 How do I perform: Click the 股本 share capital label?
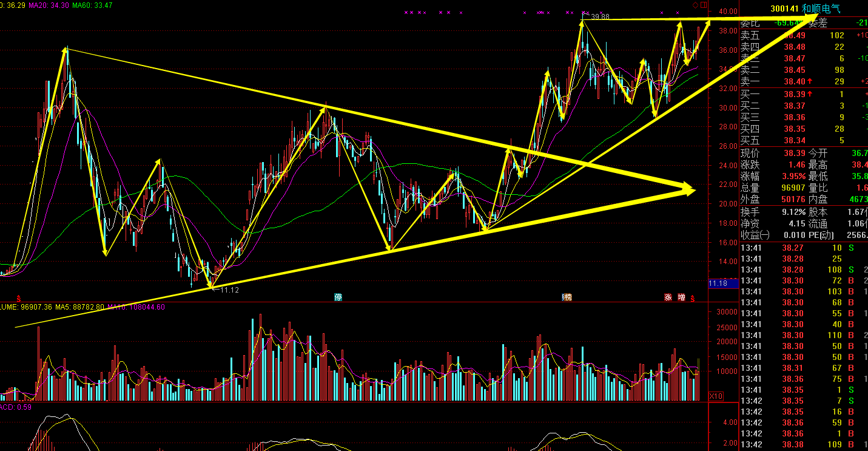(818, 212)
